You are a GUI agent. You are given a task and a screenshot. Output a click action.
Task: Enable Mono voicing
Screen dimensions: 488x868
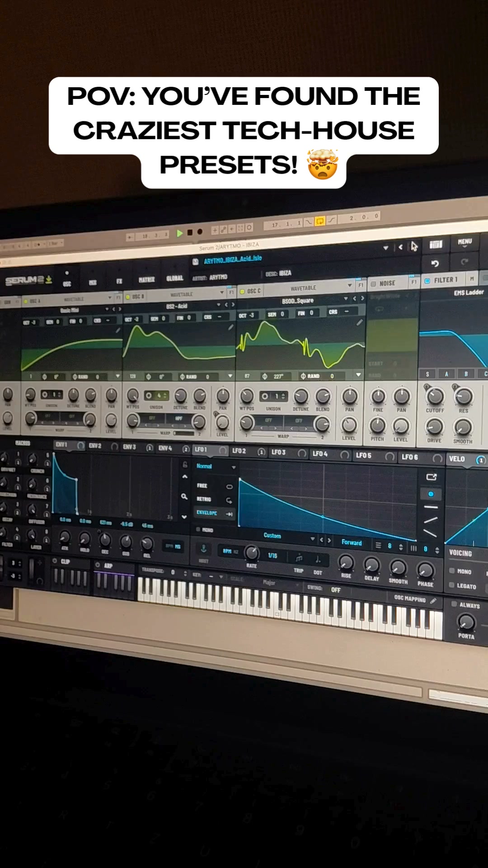(452, 571)
